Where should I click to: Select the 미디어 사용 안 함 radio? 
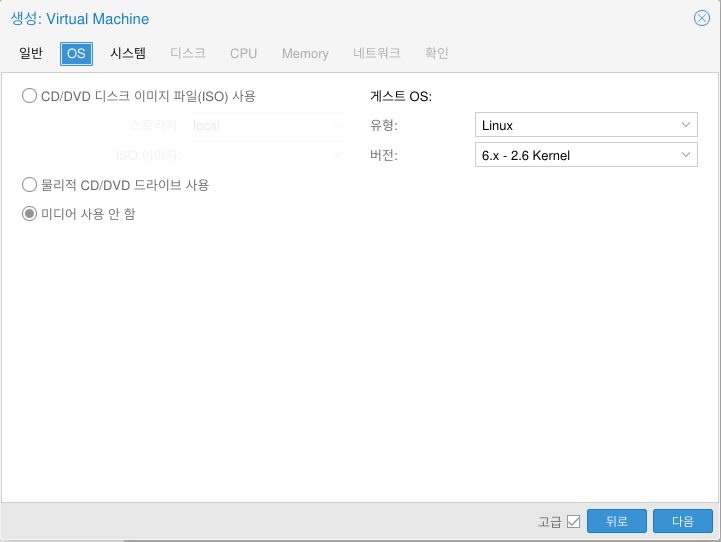pyautogui.click(x=30, y=214)
